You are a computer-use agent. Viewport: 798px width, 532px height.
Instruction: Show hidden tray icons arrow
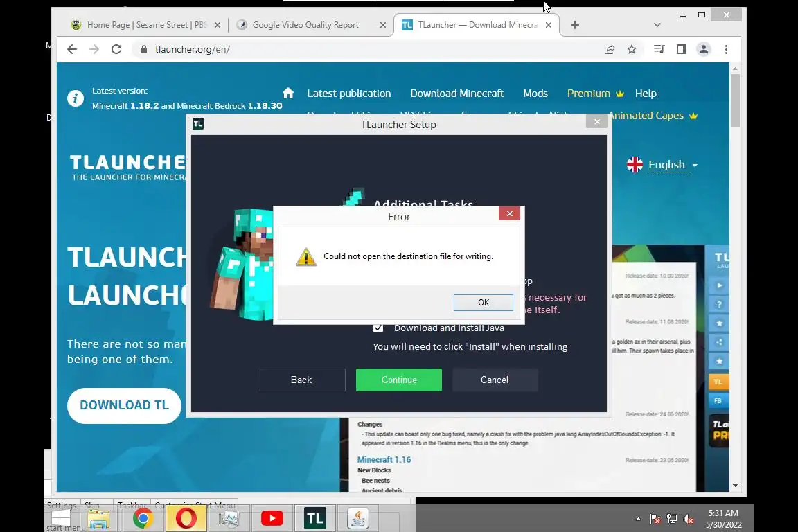pos(638,519)
